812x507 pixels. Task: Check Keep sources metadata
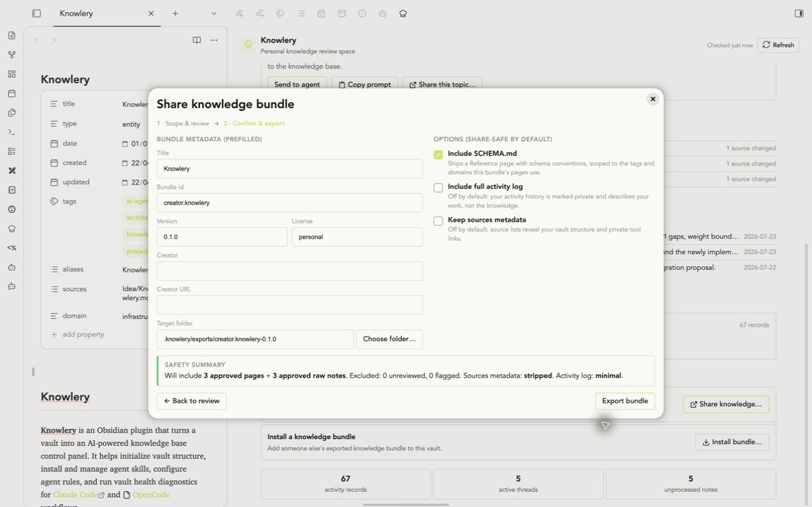438,221
